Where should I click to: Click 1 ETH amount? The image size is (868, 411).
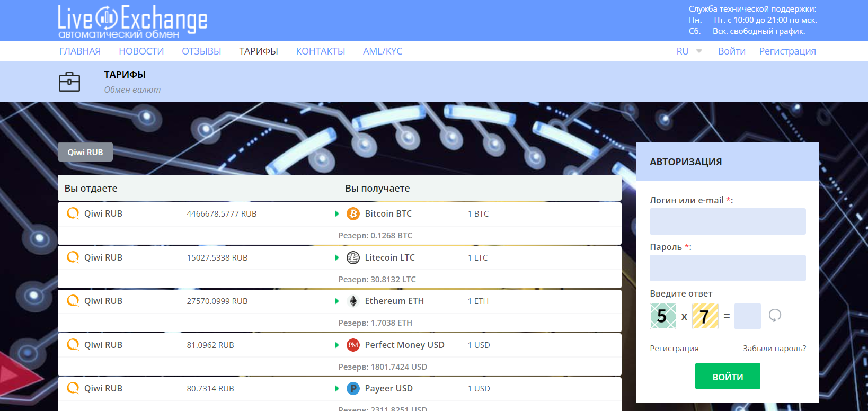478,301
